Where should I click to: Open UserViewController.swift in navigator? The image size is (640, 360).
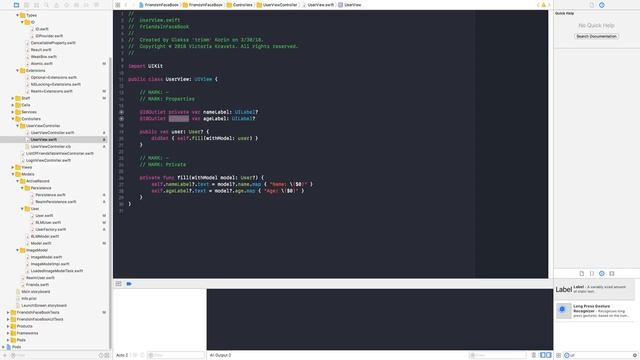[52, 133]
